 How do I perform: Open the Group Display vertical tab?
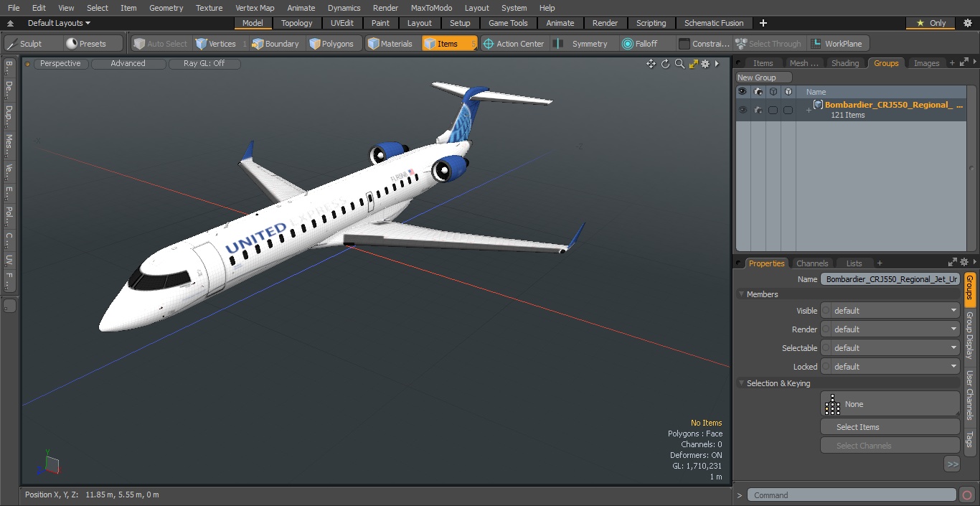(x=969, y=335)
